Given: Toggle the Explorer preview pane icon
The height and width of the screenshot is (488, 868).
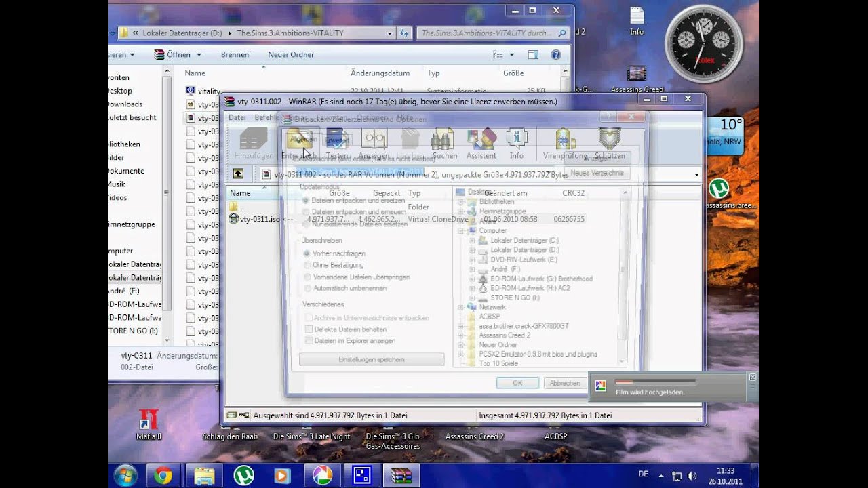Looking at the screenshot, I should 533,54.
